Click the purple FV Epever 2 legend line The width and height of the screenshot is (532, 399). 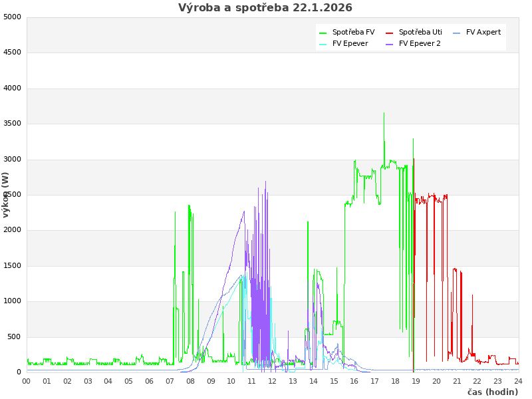click(390, 44)
